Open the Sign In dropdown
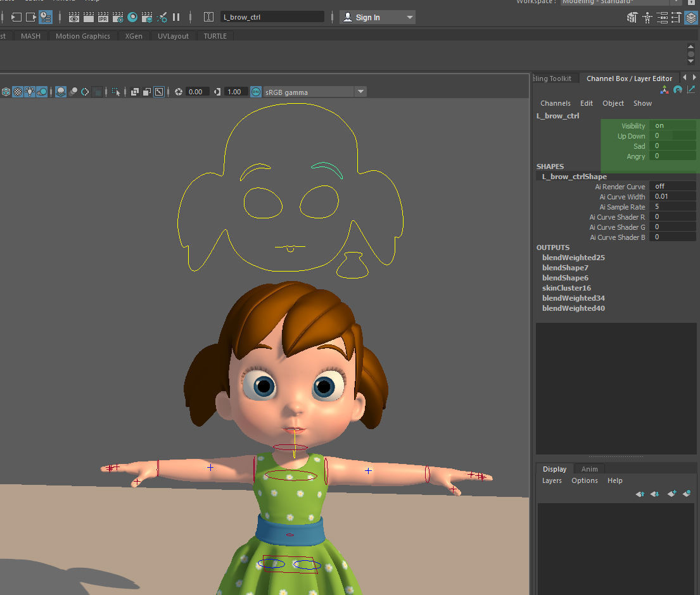The image size is (700, 595). 378,17
